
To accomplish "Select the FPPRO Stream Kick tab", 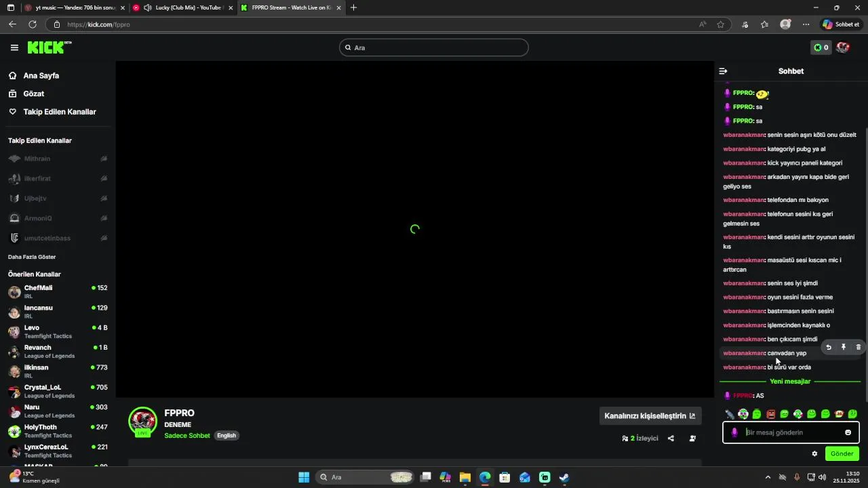I will point(292,7).
